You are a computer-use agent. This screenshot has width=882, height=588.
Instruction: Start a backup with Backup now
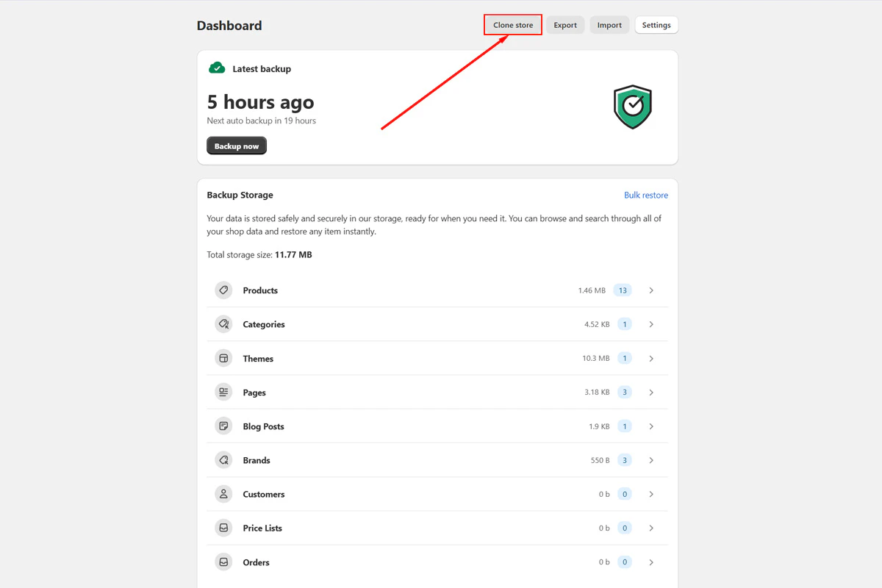click(x=236, y=145)
